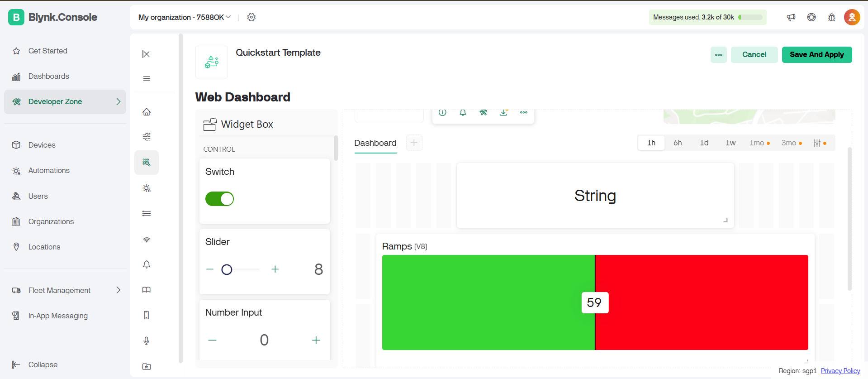This screenshot has width=868, height=379.
Task: Open organization settings gear icon
Action: pos(251,17)
